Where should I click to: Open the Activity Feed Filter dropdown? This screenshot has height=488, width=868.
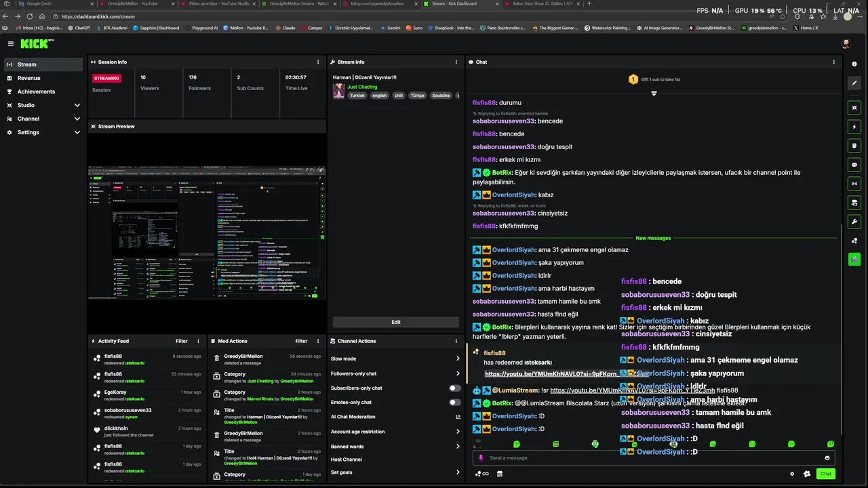coord(182,341)
